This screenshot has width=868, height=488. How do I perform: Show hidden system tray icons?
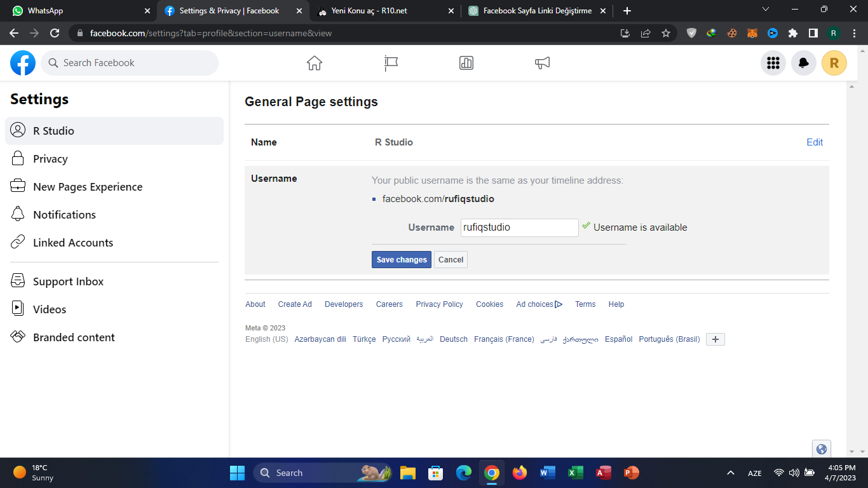731,473
